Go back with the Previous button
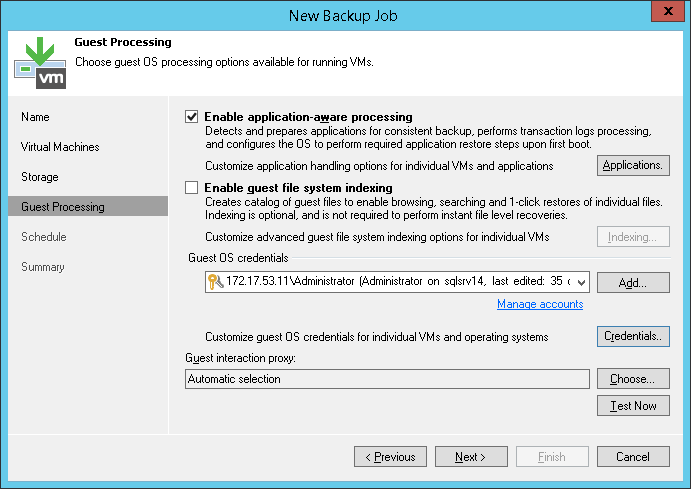Screen dimensions: 691x489 pos(390,457)
